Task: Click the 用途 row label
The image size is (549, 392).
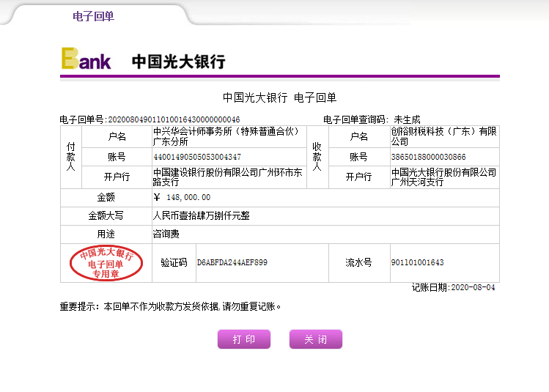Action: click(106, 234)
